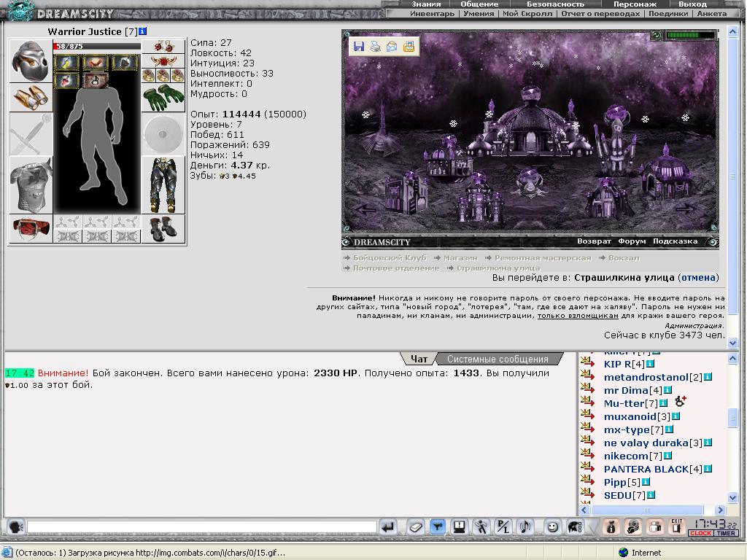The height and width of the screenshot is (560, 747).
Task: Open info icon for Pipp[5]
Action: pos(646,482)
